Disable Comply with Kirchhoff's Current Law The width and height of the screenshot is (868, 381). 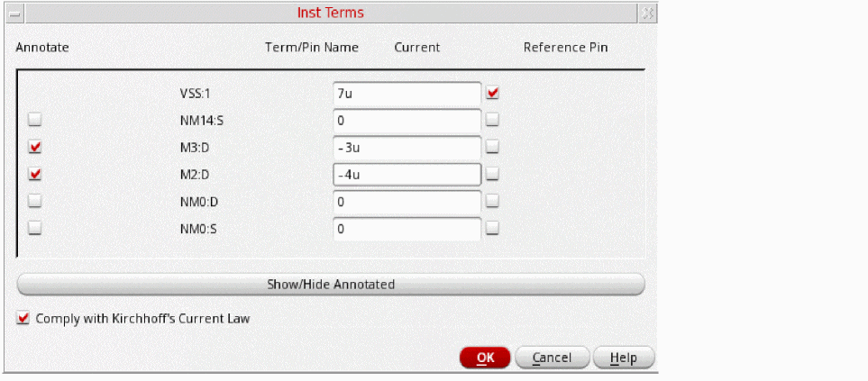23,318
